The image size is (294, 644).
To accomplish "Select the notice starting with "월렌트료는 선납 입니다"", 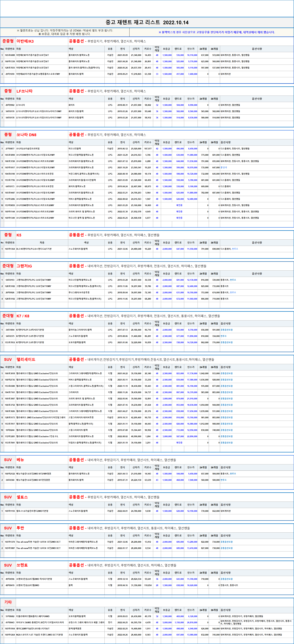I will click(x=65, y=31).
